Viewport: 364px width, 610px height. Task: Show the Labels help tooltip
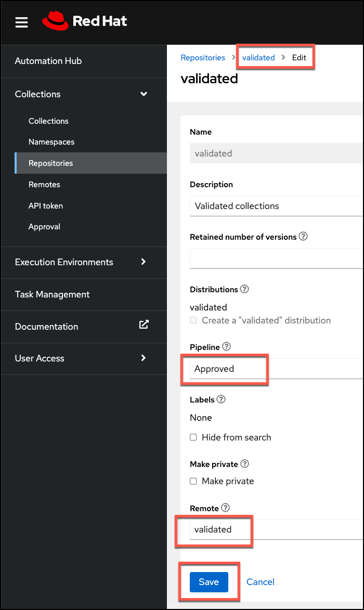221,399
